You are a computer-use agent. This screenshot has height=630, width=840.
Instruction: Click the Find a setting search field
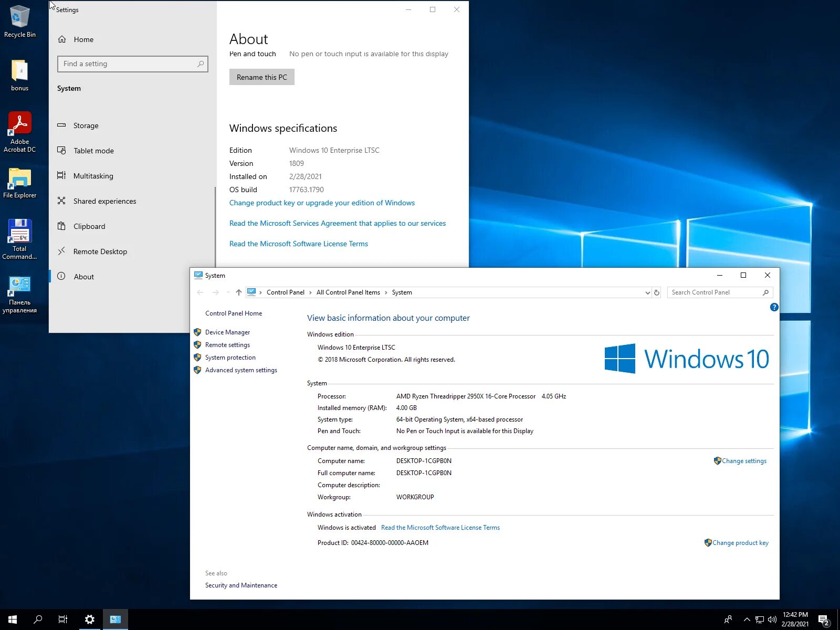point(132,64)
